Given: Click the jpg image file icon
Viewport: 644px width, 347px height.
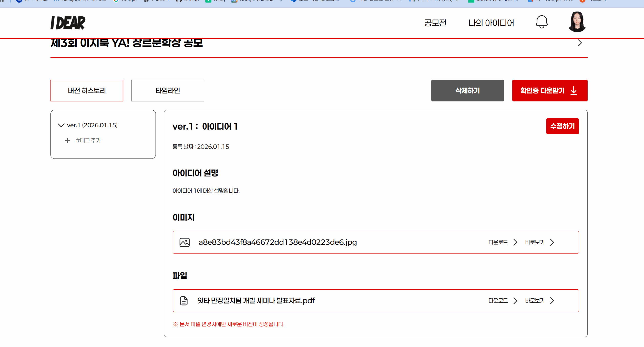Looking at the screenshot, I should click(185, 242).
